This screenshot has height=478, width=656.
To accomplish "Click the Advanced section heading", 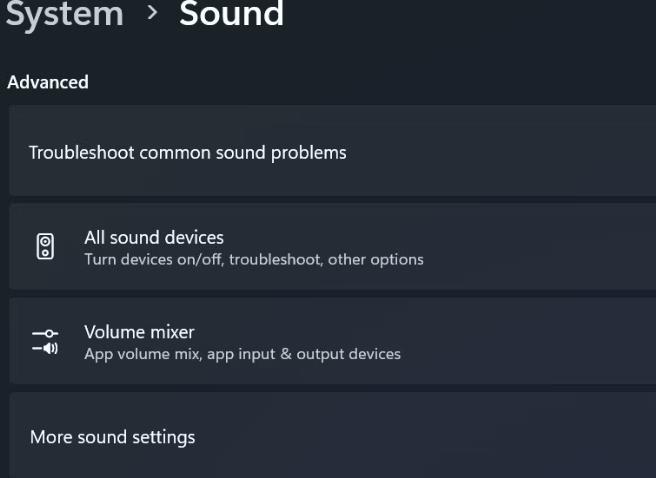I will (48, 82).
